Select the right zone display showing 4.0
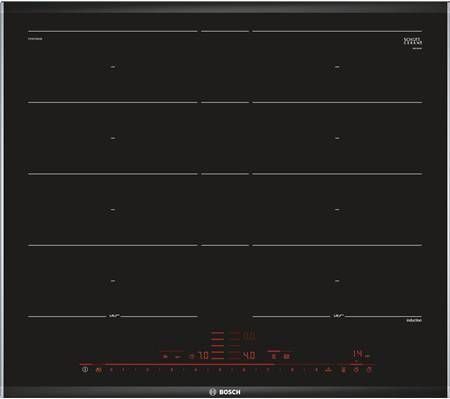 [249, 356]
